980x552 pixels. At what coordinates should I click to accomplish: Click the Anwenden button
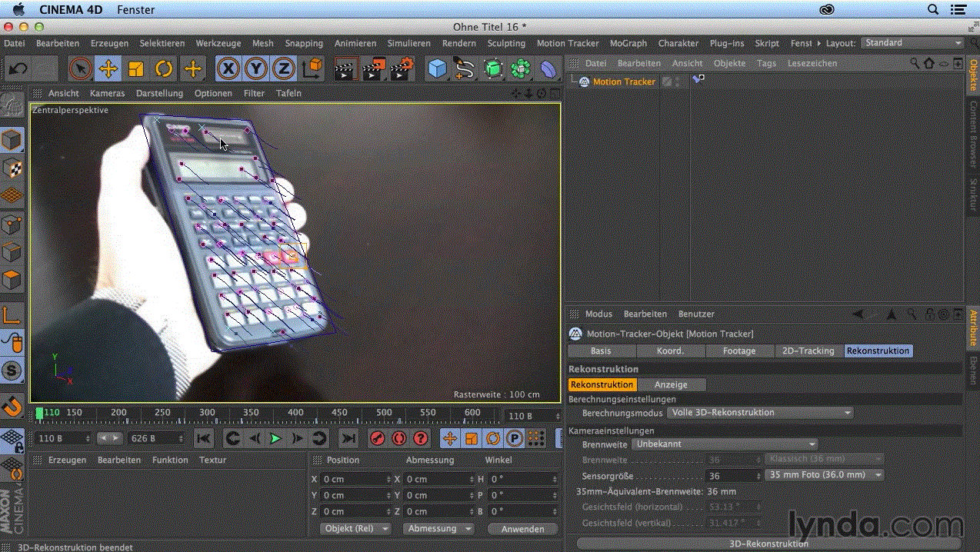click(522, 529)
